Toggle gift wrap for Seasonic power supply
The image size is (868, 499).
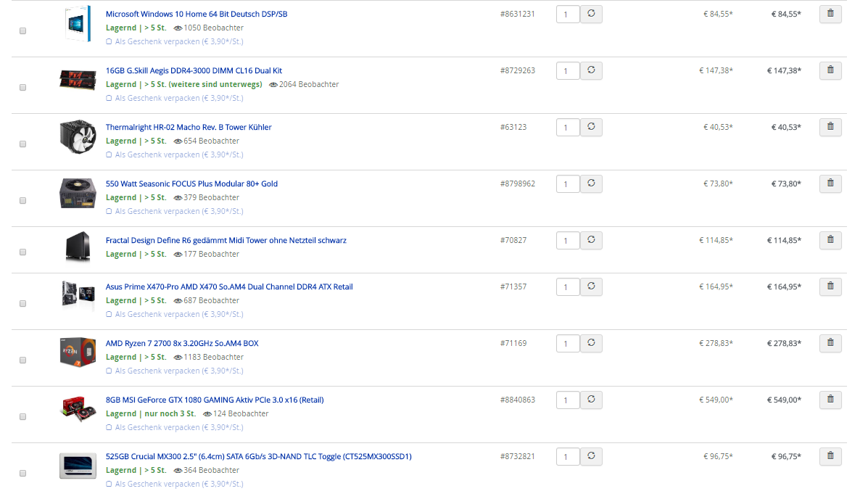click(x=109, y=211)
